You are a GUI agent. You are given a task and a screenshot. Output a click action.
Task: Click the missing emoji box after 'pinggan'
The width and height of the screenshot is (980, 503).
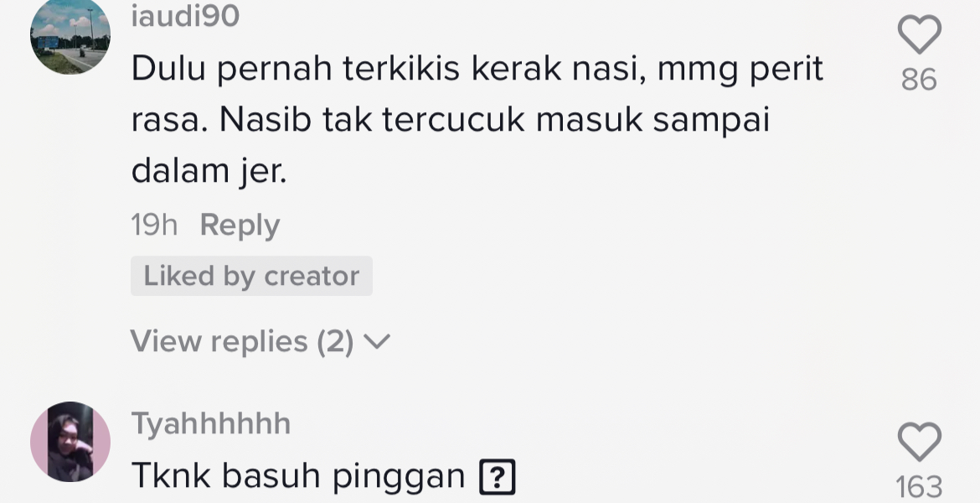(497, 478)
